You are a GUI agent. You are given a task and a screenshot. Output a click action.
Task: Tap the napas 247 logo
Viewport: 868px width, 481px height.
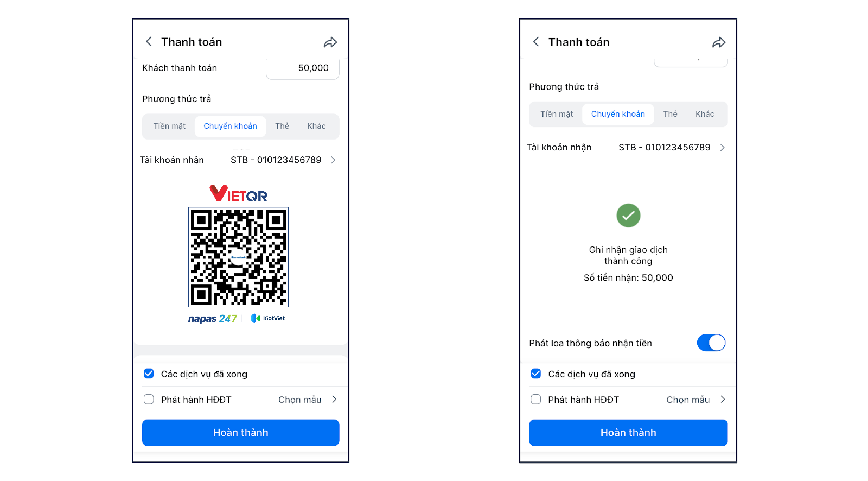[213, 319]
